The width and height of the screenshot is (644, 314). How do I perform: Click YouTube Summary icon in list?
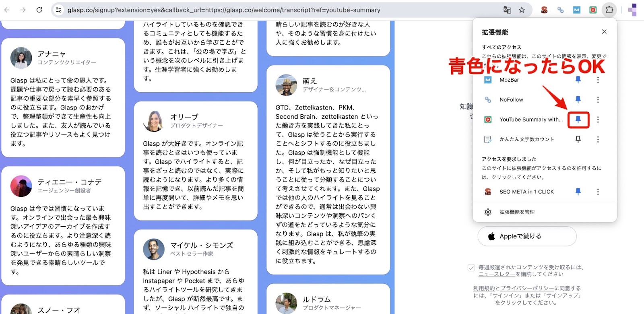point(488,120)
